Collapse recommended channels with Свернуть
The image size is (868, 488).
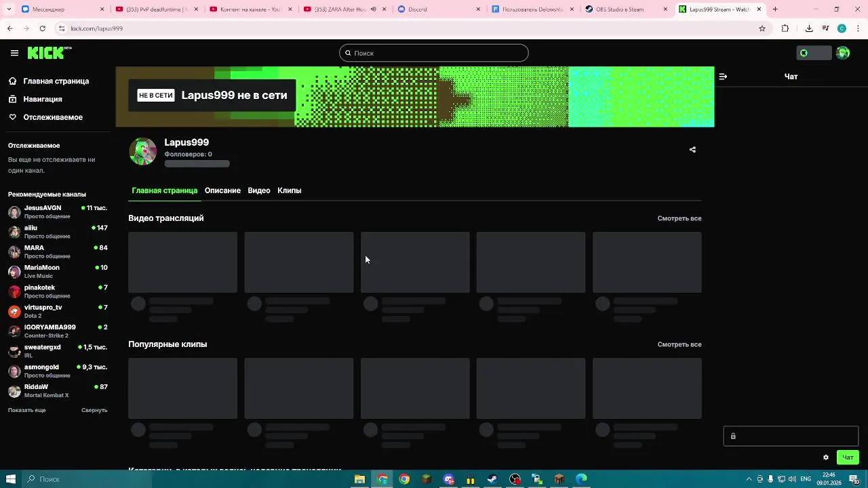tap(94, 410)
